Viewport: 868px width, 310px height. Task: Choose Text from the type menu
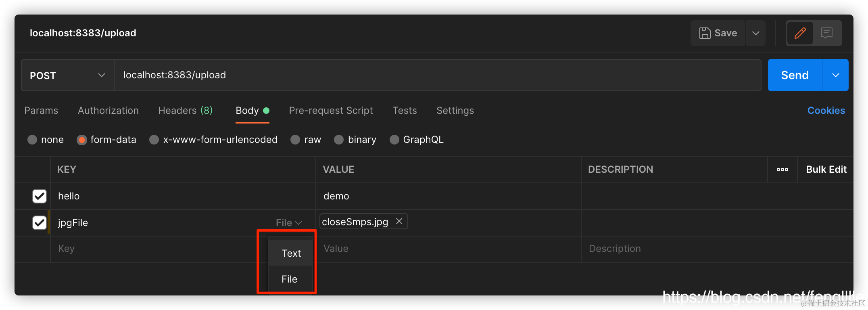point(291,253)
